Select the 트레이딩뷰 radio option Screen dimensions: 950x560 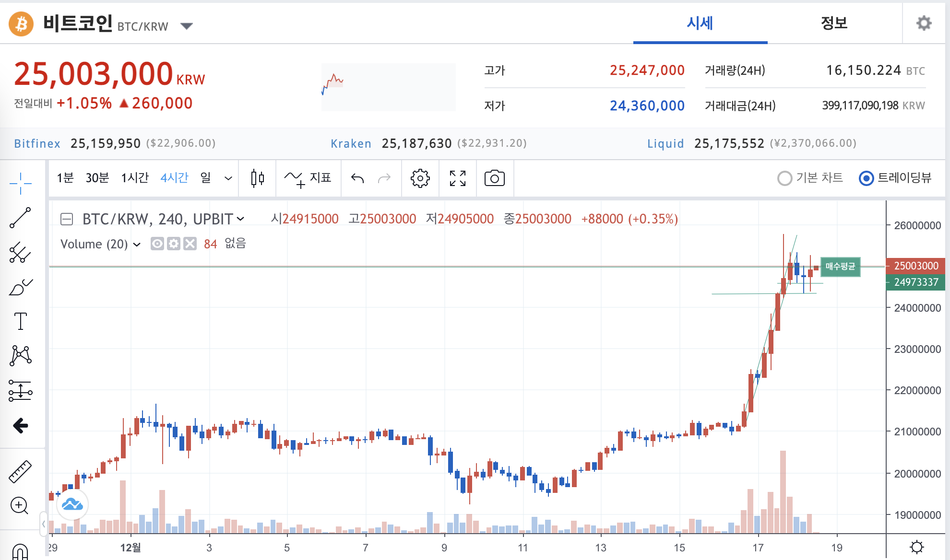pos(866,178)
